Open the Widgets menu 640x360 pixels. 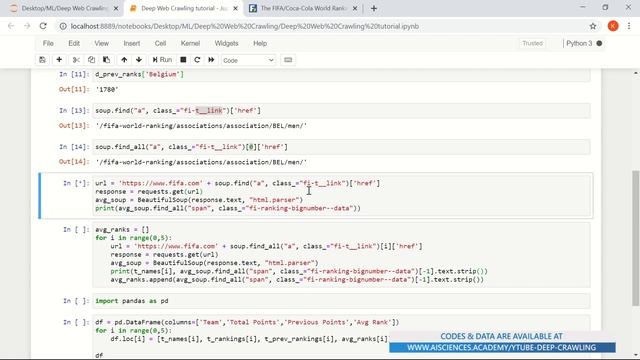226,43
